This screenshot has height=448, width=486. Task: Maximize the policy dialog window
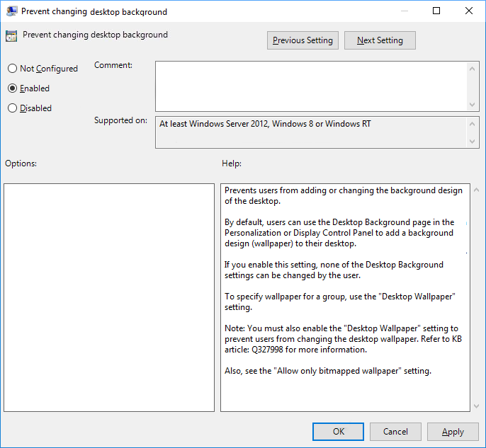(436, 11)
